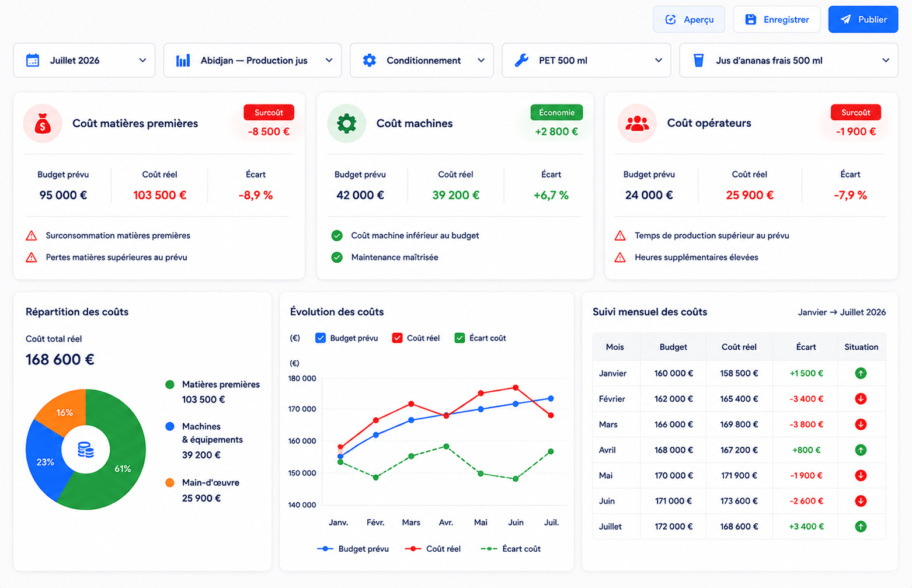Click the Publier button
The image size is (912, 588).
click(x=863, y=19)
